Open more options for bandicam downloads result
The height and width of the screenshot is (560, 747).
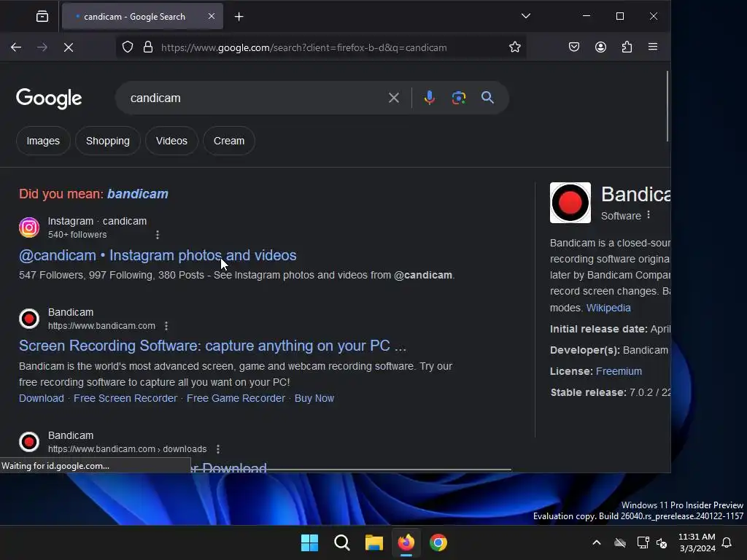(x=218, y=449)
